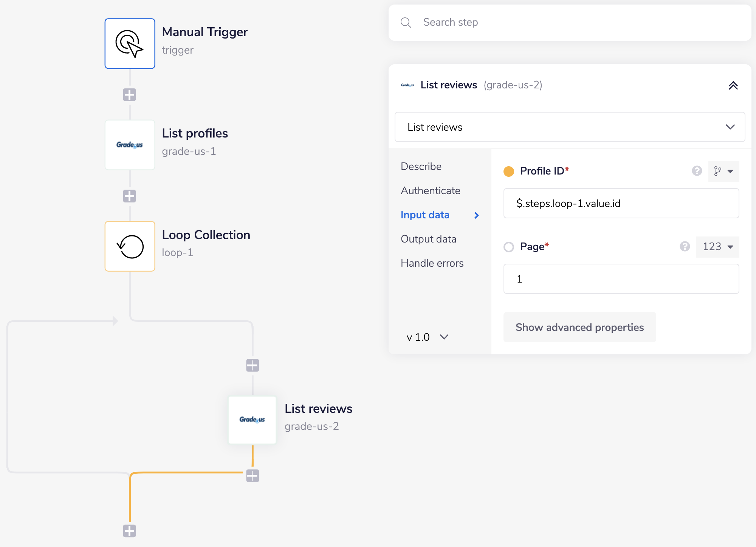The width and height of the screenshot is (756, 547).
Task: Toggle the Page field radio circle
Action: coord(509,247)
